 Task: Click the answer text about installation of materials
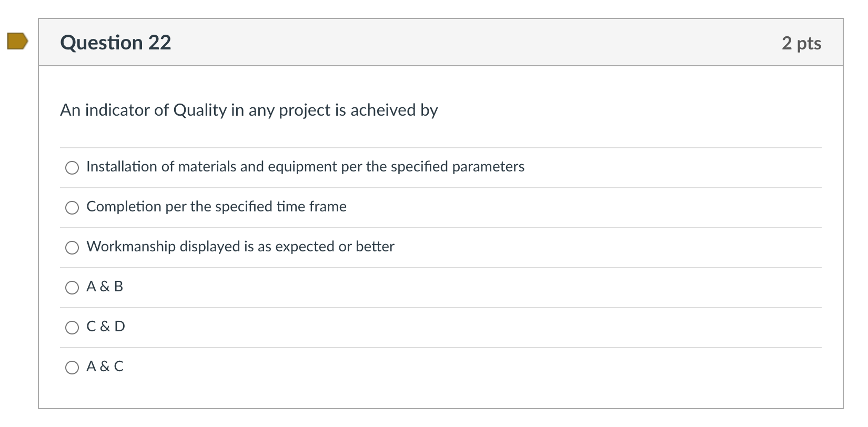coord(305,167)
